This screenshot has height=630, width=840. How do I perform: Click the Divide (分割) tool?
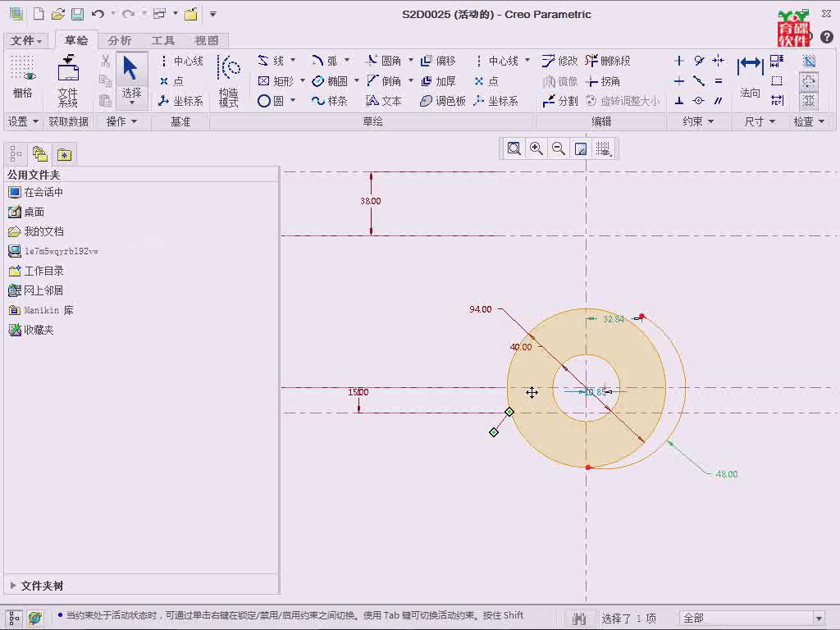point(559,101)
